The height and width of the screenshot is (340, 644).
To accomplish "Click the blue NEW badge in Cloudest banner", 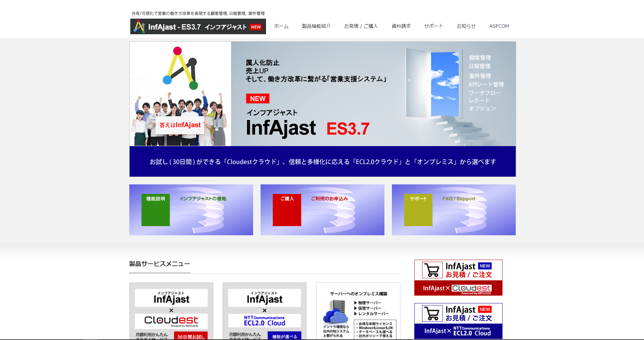I will (x=485, y=266).
